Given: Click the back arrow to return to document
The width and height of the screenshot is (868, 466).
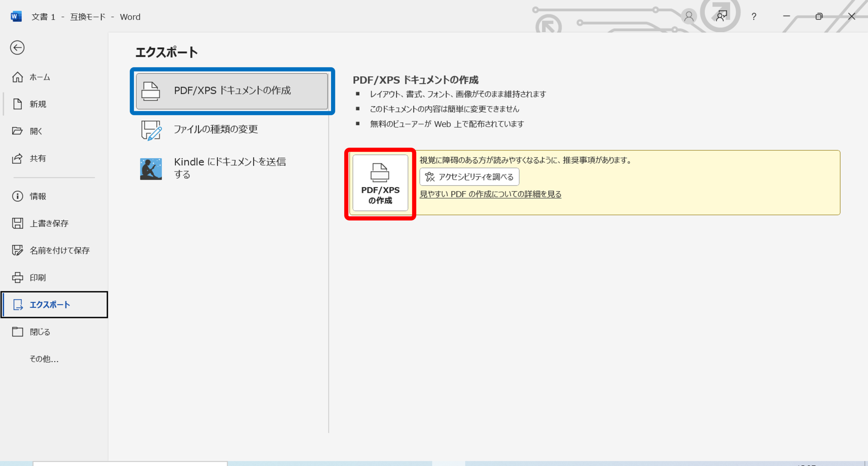Looking at the screenshot, I should [17, 47].
